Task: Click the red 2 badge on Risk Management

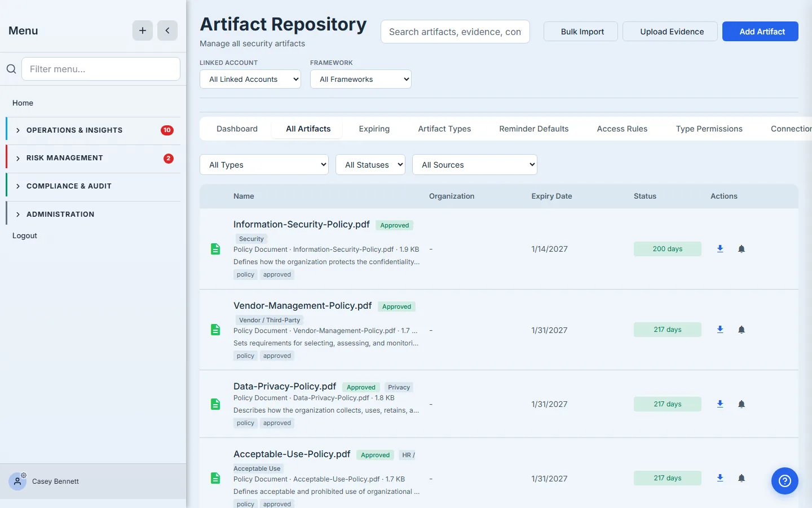Action: click(168, 159)
